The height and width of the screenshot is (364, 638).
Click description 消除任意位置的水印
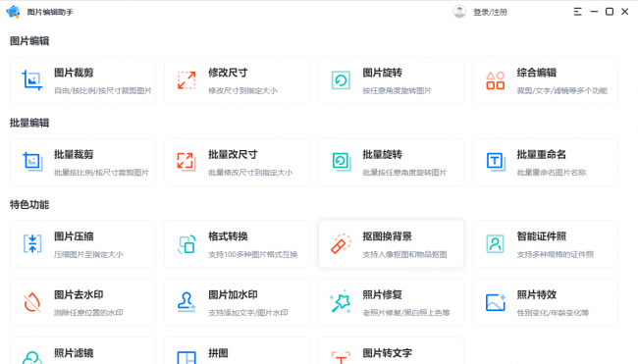click(88, 313)
